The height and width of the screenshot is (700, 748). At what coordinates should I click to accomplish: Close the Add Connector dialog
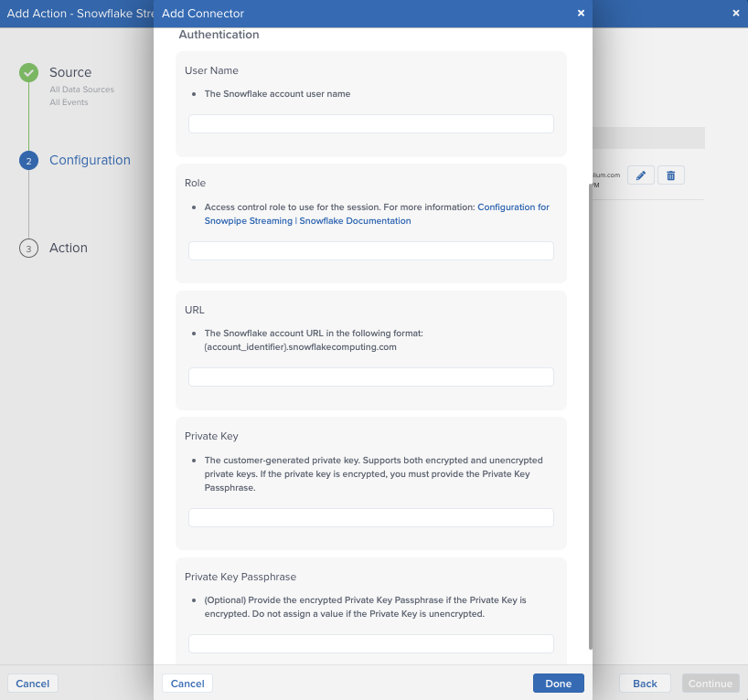(581, 13)
